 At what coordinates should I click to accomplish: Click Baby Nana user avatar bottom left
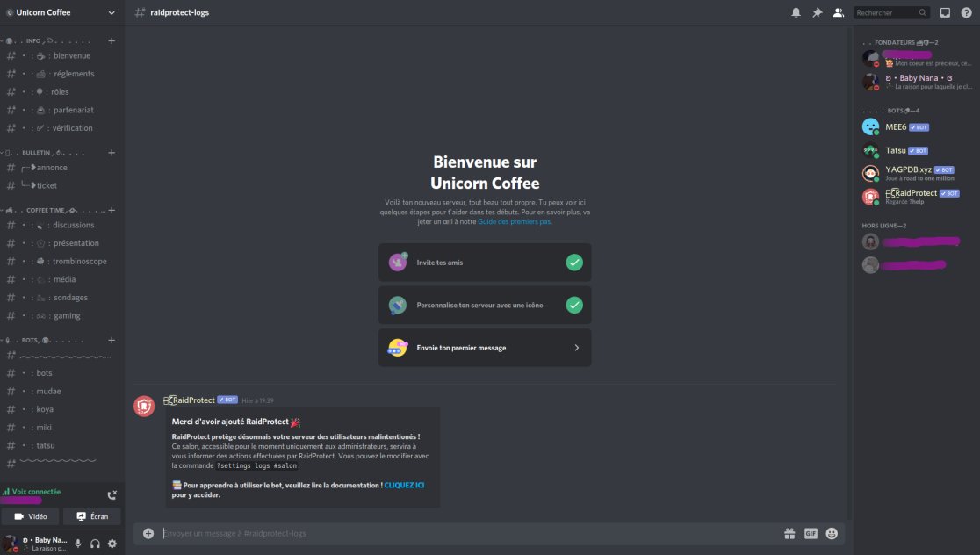pos(10,543)
